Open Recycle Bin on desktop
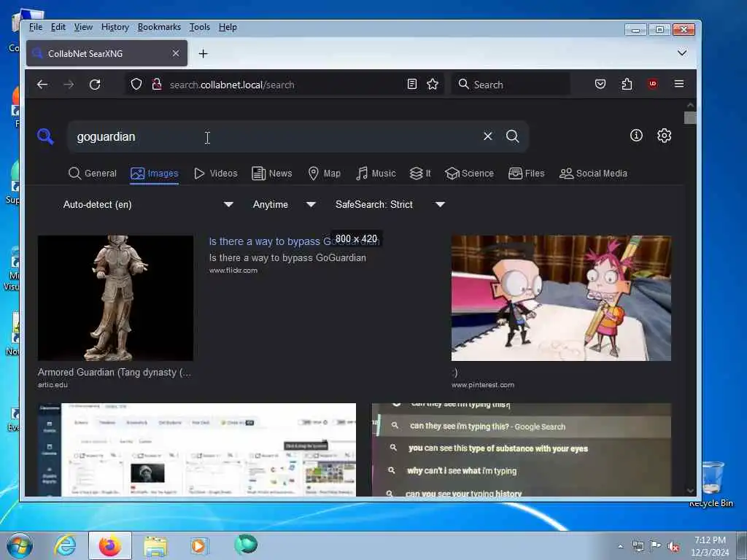The height and width of the screenshot is (560, 747). 711,483
